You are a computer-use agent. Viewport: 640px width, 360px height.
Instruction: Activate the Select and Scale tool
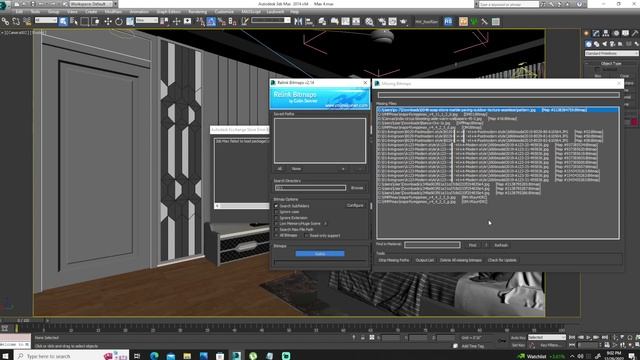click(130, 22)
